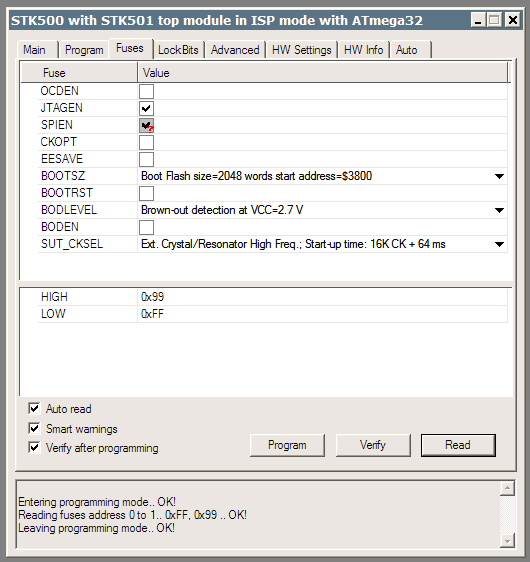Click the Verify button
This screenshot has width=530, height=562.
click(373, 445)
